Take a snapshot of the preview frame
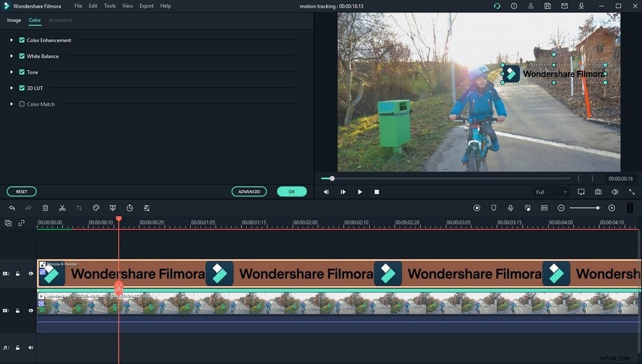Viewport: 642px width, 364px height. pos(598,192)
